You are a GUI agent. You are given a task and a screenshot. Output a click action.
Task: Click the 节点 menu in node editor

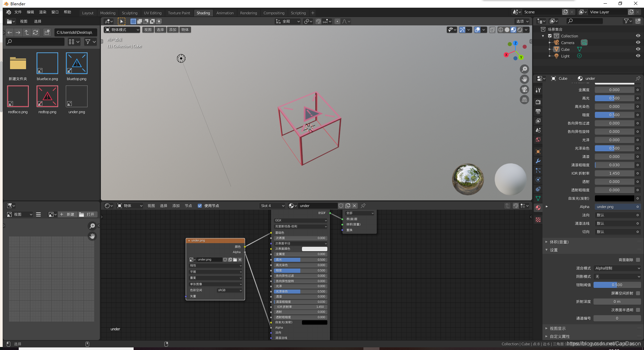click(188, 206)
